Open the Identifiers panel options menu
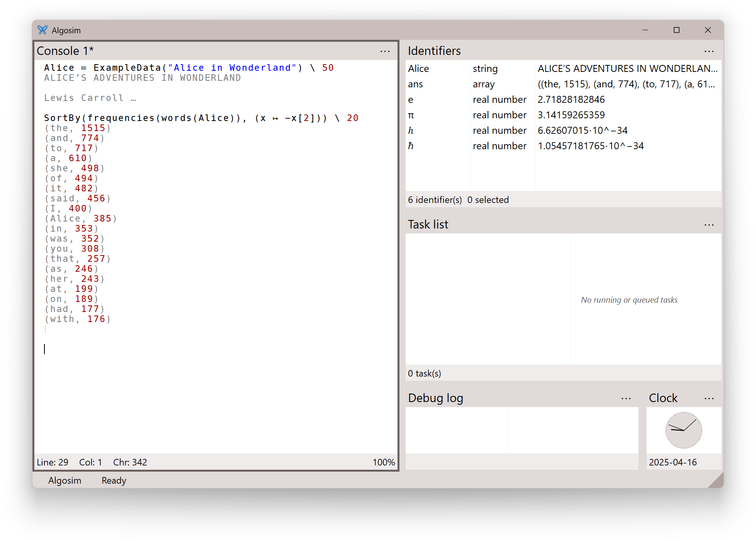Image resolution: width=756 pixels, height=542 pixels. (709, 51)
